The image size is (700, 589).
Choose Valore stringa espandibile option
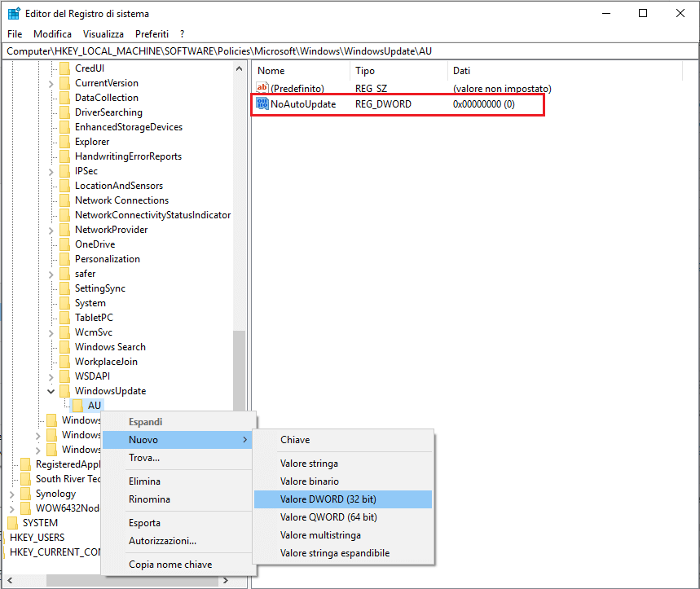click(343, 553)
